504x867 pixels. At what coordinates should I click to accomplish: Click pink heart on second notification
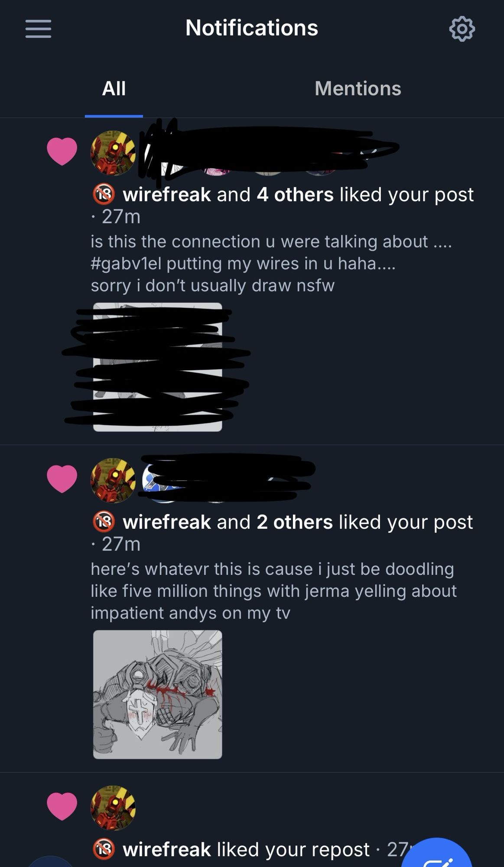(62, 479)
